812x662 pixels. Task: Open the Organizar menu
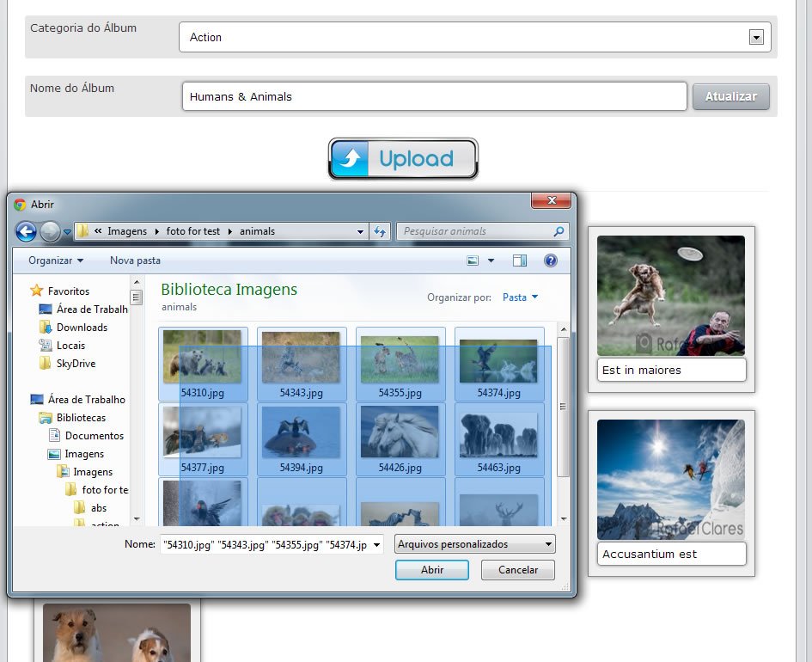pyautogui.click(x=55, y=261)
